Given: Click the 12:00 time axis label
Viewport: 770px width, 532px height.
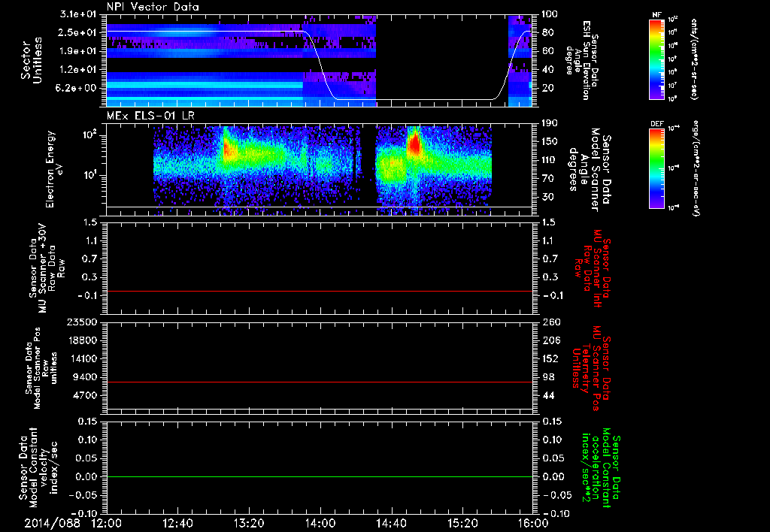Looking at the screenshot, I should coord(107,523).
